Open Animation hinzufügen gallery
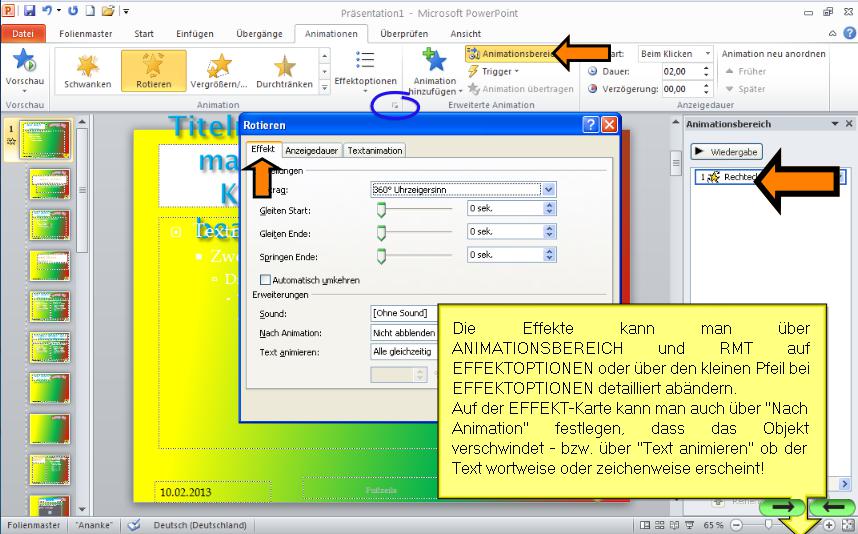Viewport: 858px width, 534px height. 434,70
